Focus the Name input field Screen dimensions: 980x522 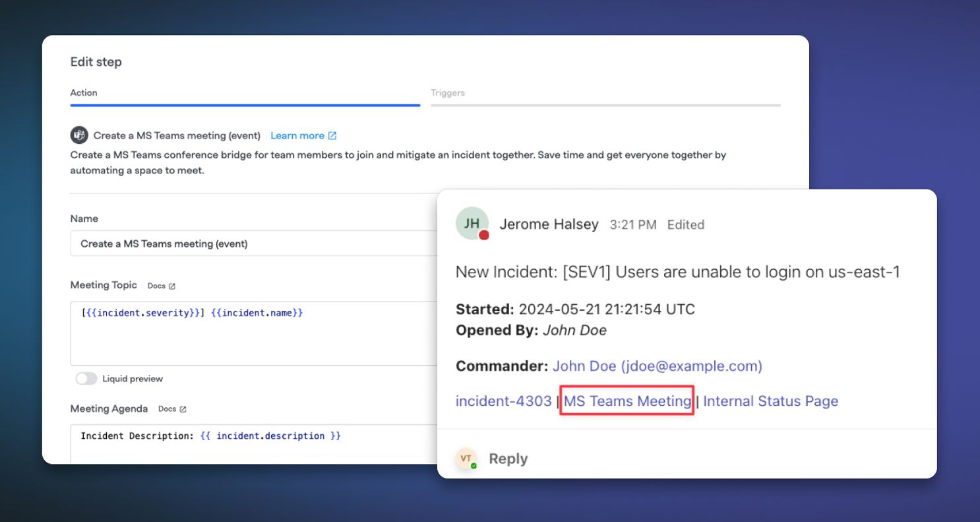click(254, 244)
